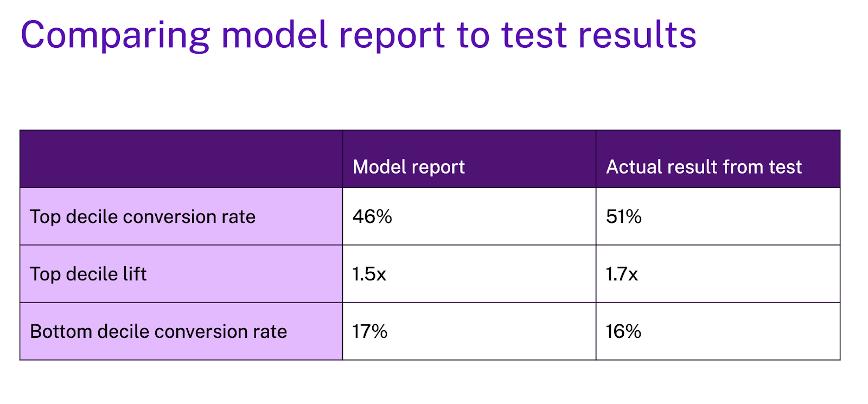The width and height of the screenshot is (868, 404).
Task: Select the 'Bottom decile conversion rate' row label
Action: (158, 331)
